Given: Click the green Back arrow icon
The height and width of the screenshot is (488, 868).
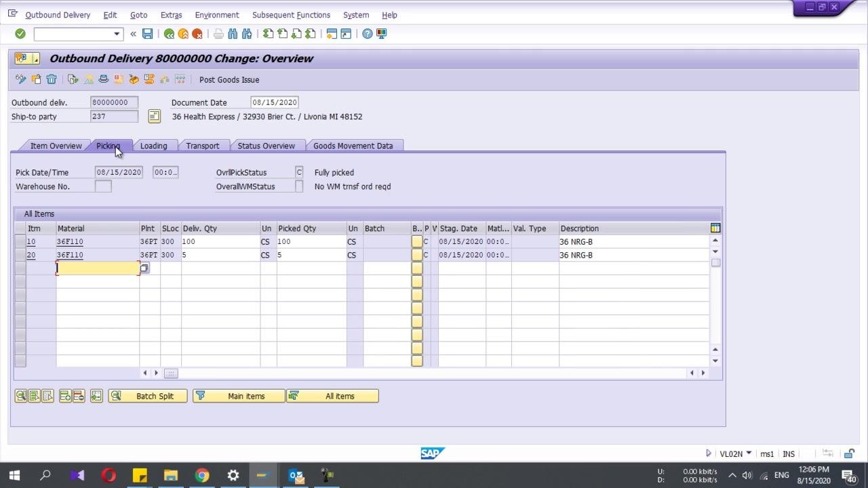Looking at the screenshot, I should point(169,34).
